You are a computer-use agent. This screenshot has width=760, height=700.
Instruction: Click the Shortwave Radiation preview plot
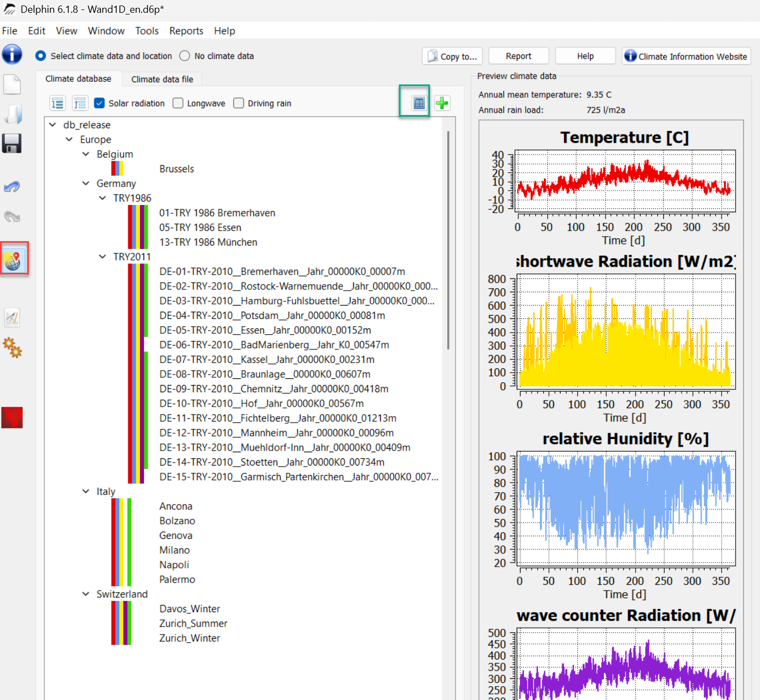click(625, 331)
